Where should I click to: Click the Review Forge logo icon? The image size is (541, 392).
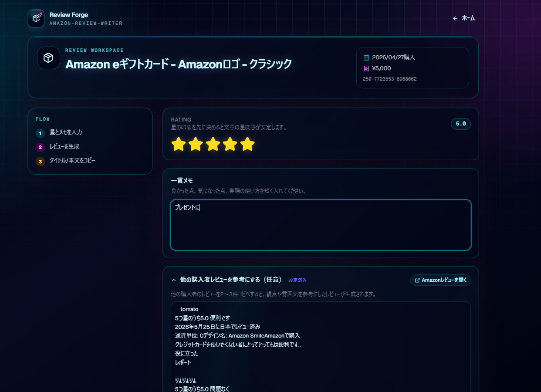[36, 18]
